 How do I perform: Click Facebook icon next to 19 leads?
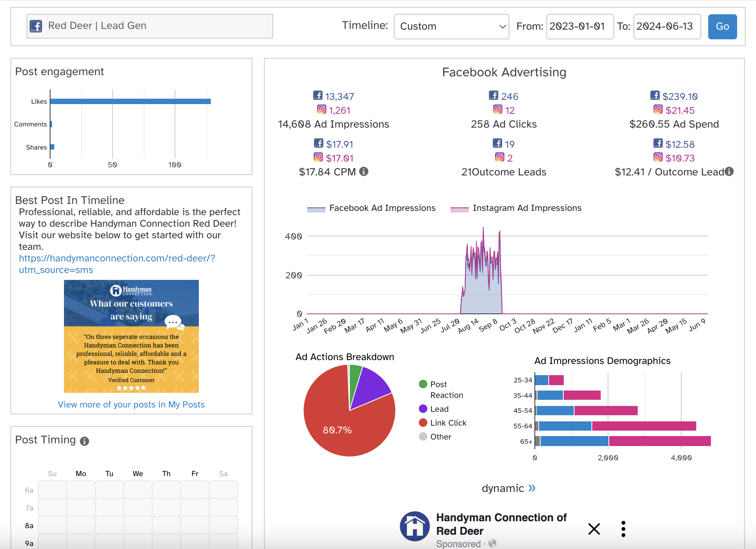(497, 143)
